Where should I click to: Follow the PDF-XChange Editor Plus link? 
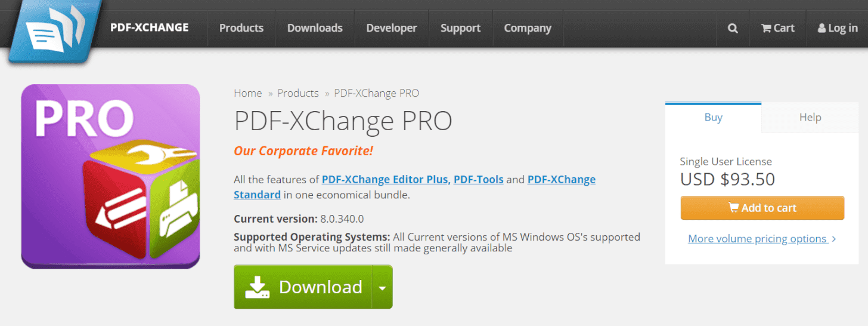pos(386,179)
